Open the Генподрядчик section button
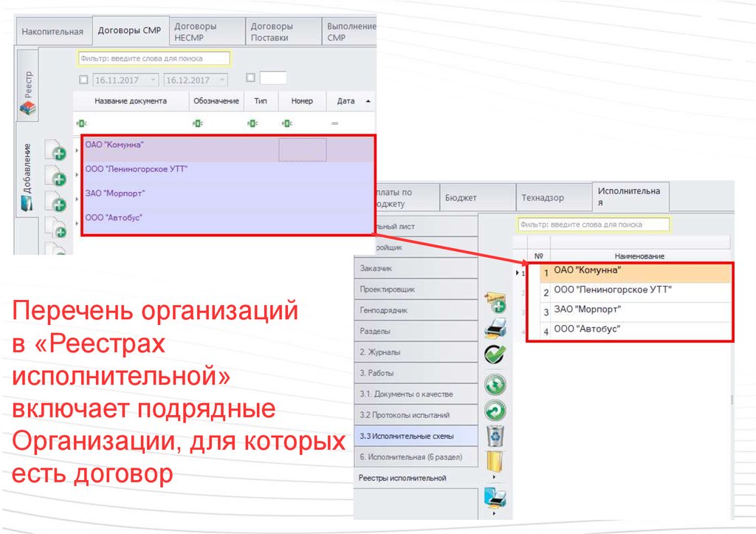756x534 pixels. click(x=416, y=310)
